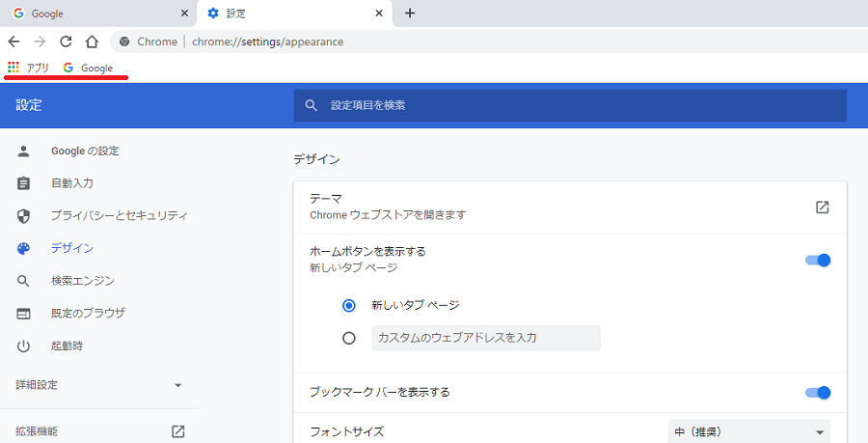
Task: Reload the page with refresh icon
Action: (x=66, y=42)
